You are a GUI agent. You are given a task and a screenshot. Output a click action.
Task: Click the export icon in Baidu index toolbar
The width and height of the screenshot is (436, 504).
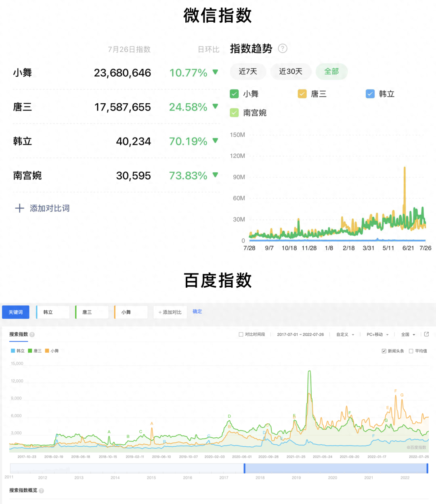click(426, 334)
